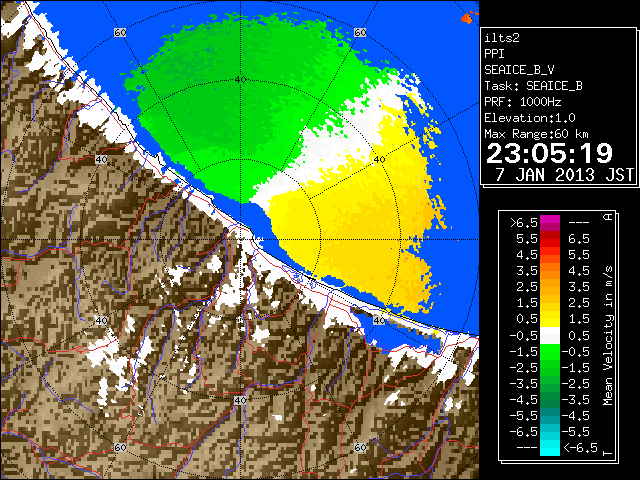Select the bright green band of the color bar

pos(550,352)
